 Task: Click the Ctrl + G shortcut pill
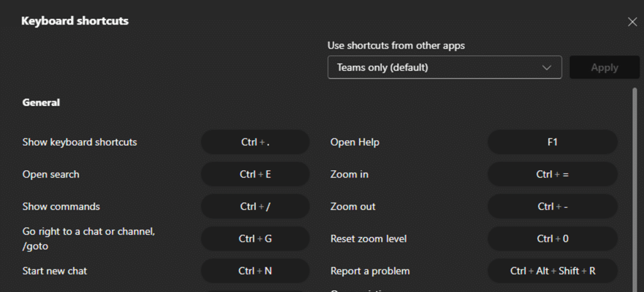255,239
